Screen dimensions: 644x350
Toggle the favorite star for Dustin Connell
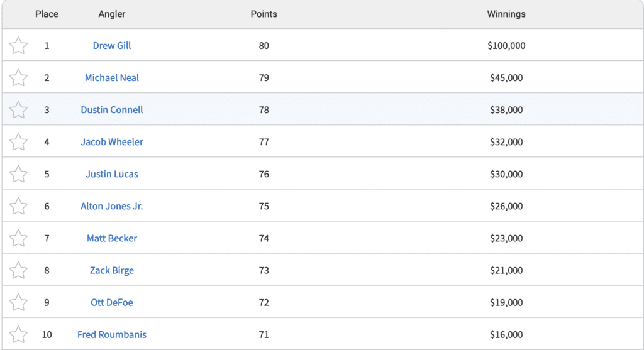19,110
